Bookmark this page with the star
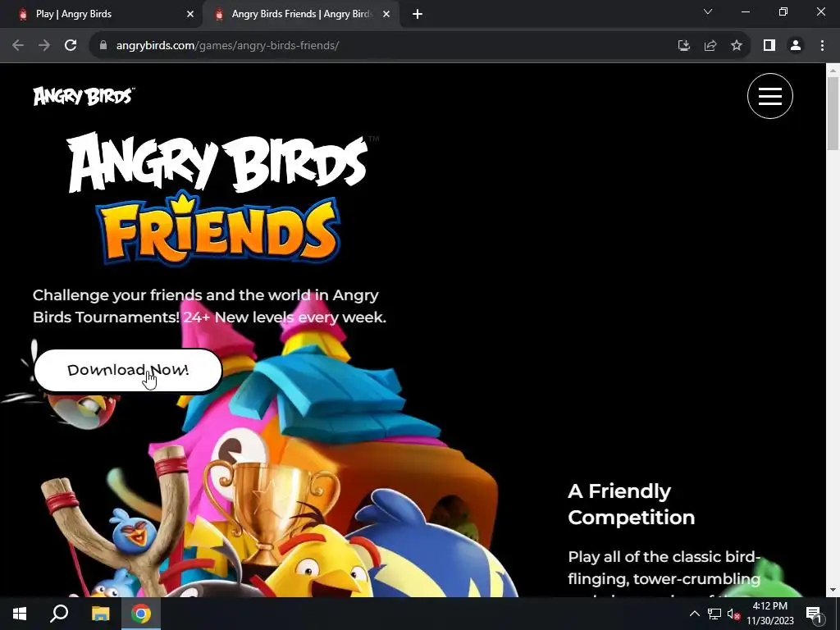Screen dimensions: 840x630 [x=737, y=46]
